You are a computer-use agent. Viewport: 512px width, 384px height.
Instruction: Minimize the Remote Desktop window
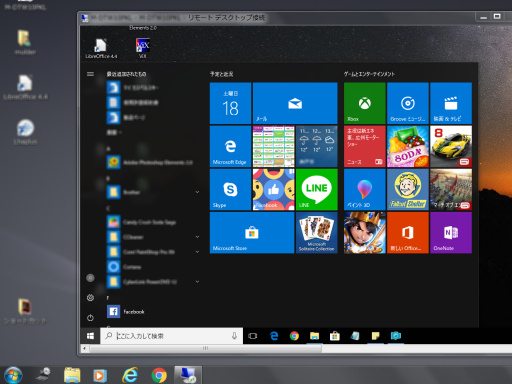point(484,17)
